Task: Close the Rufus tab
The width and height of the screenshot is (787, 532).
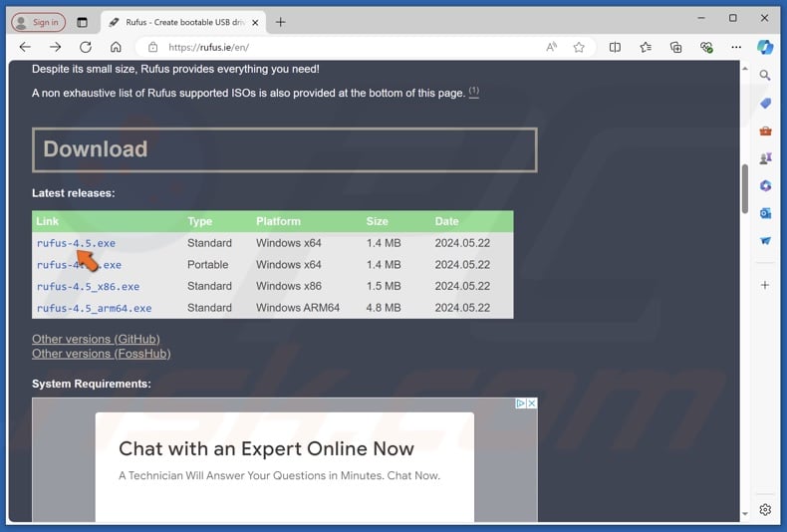Action: point(255,23)
